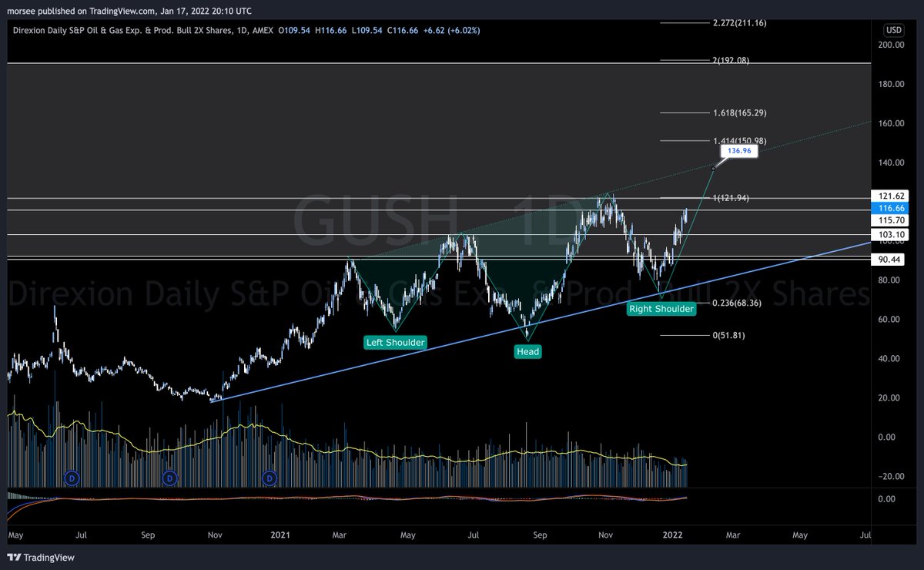Toggle visibility of the 103.10 level label
This screenshot has width=924, height=570.
tap(892, 235)
